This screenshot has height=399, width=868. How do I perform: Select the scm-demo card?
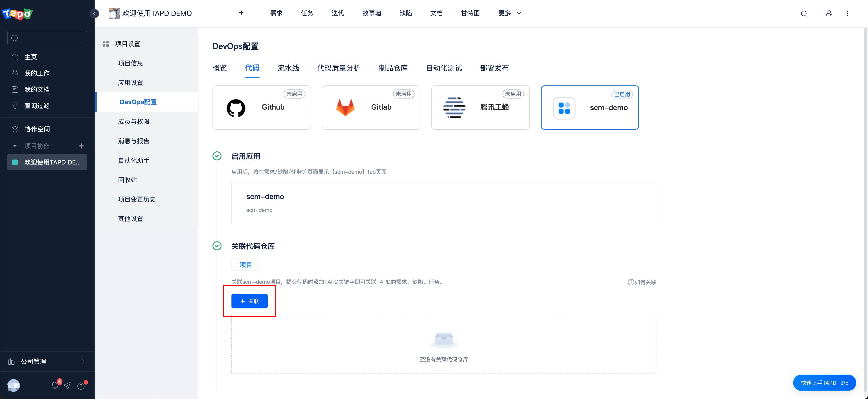[x=590, y=107]
